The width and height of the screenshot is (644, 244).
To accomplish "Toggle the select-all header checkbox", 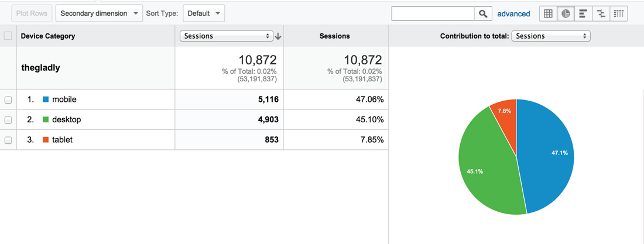I will tap(8, 36).
